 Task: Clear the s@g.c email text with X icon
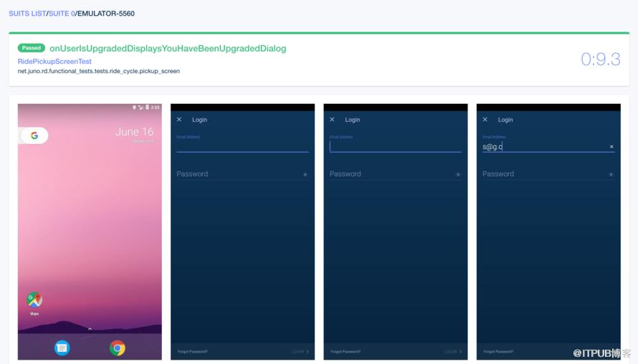[611, 147]
